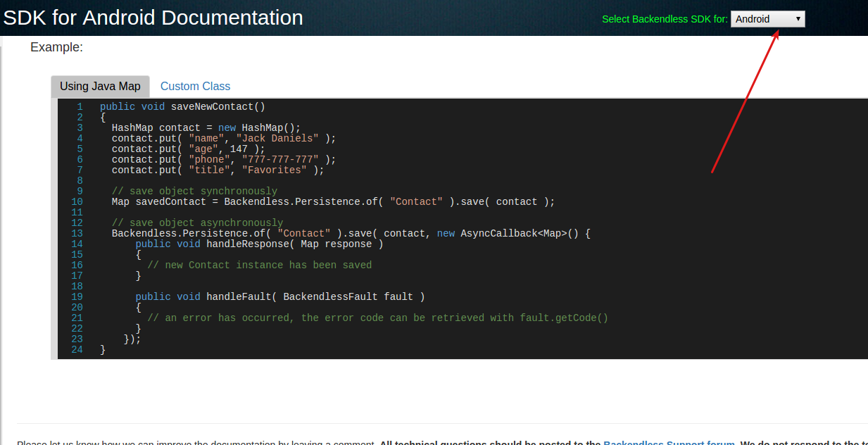Click 'public void handleFault( BackendlessFault fault )'
The width and height of the screenshot is (868, 445).
280,296
